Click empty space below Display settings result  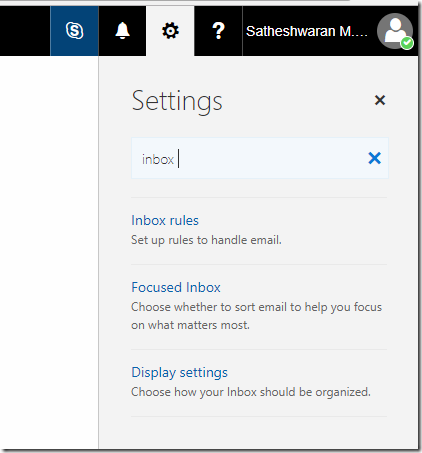(x=259, y=433)
